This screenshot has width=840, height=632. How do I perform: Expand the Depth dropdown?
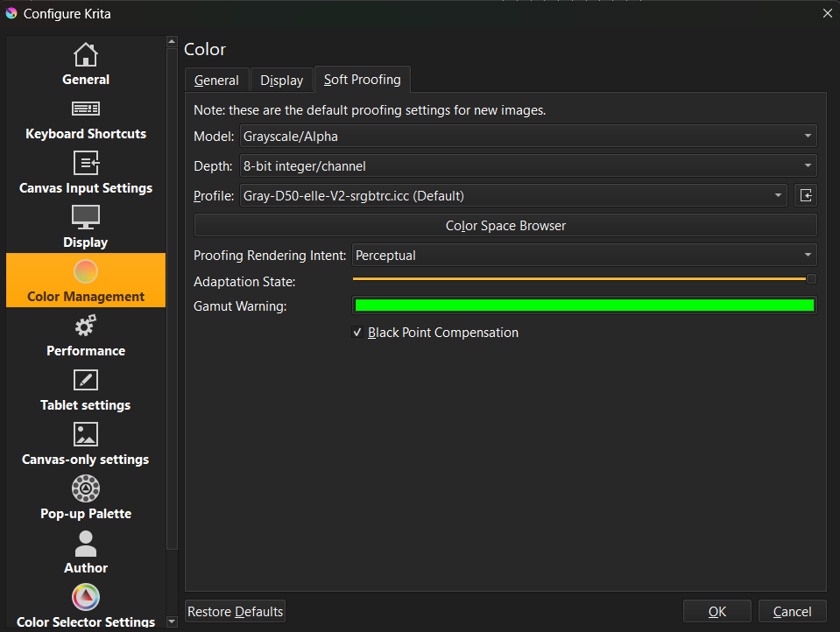(528, 166)
